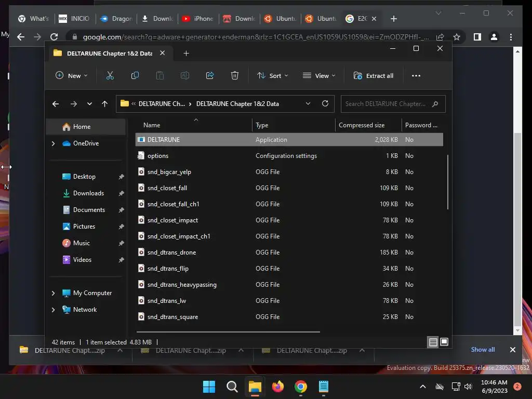
Task: Select the DELTARUNE application file
Action: [x=289, y=139]
